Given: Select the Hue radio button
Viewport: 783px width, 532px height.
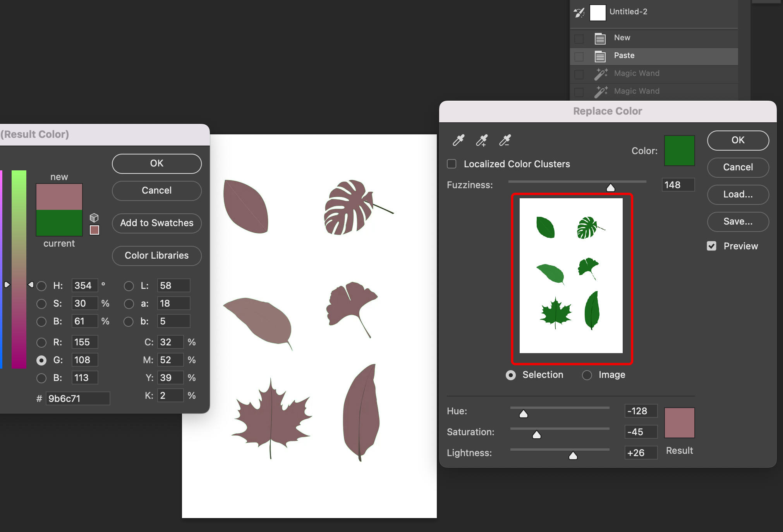Looking at the screenshot, I should click(x=41, y=286).
